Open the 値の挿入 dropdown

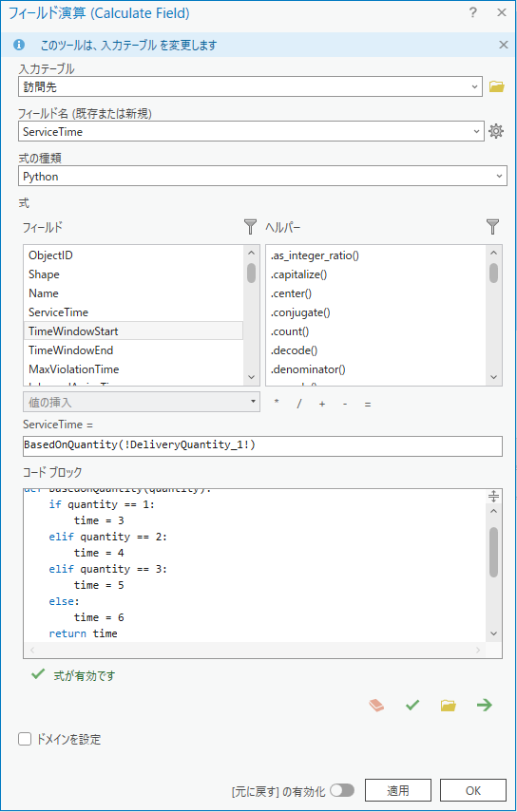point(142,402)
